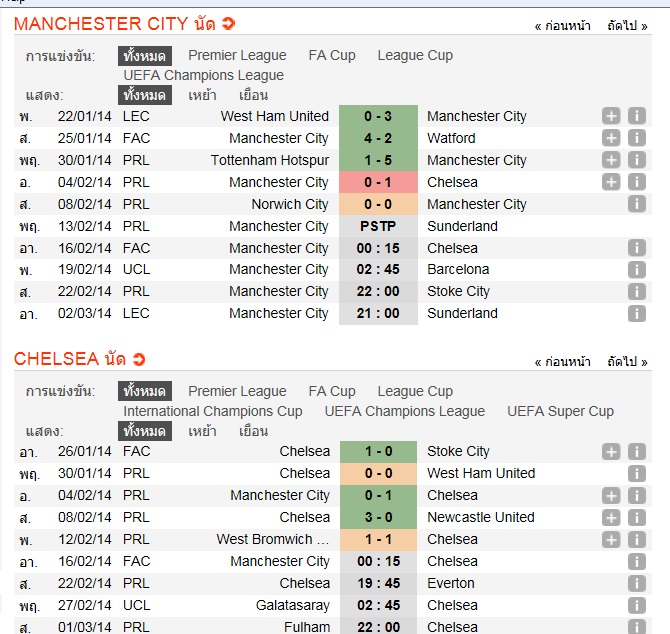Expand the Tottenham Hotspur 1-5 match row
The height and width of the screenshot is (634, 670).
click(x=611, y=160)
